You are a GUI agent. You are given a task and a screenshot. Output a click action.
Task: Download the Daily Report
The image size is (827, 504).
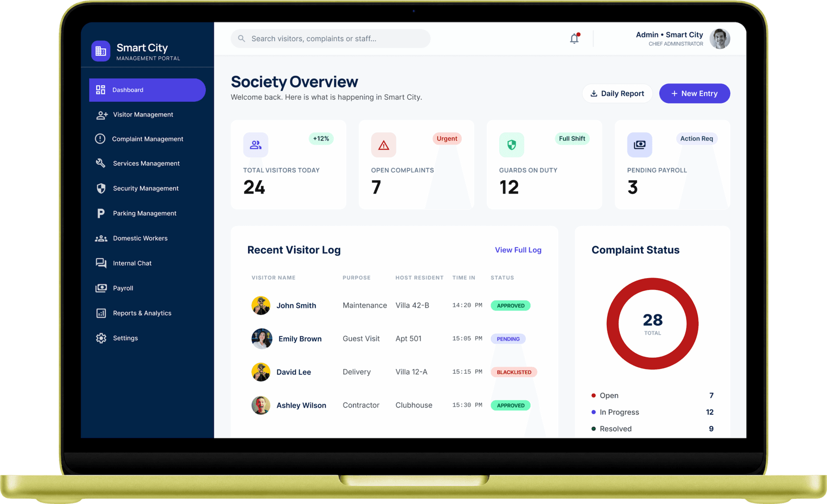[617, 93]
